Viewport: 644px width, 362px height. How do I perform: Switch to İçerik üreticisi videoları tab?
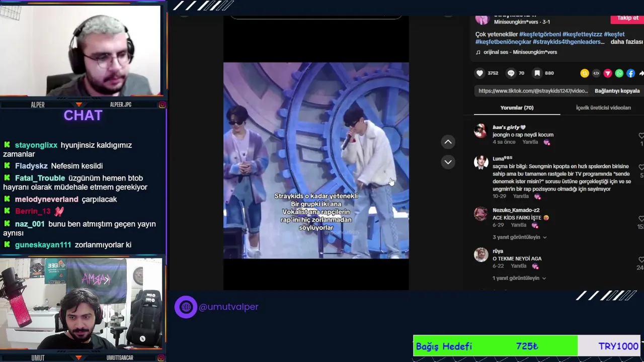point(603,108)
